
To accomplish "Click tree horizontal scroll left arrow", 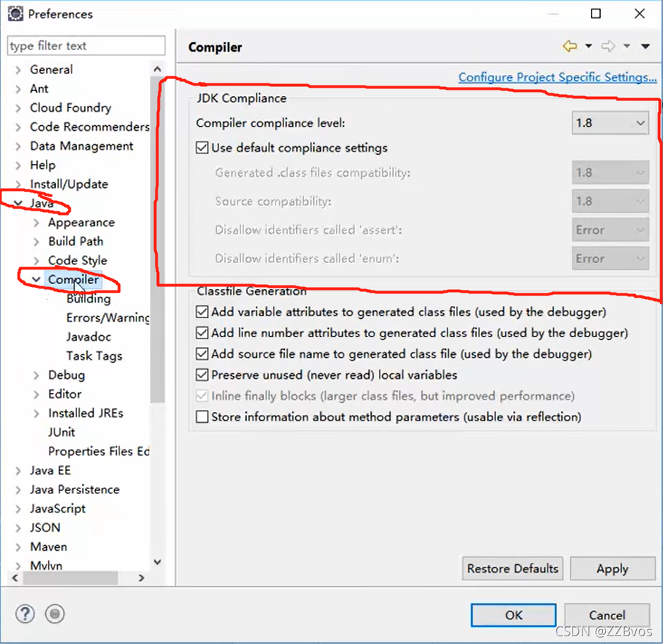I will [16, 578].
